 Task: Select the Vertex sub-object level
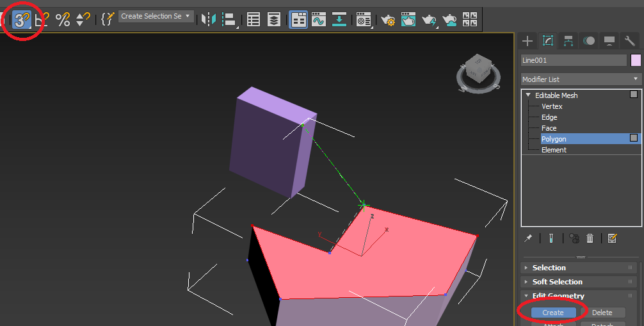[x=552, y=106]
